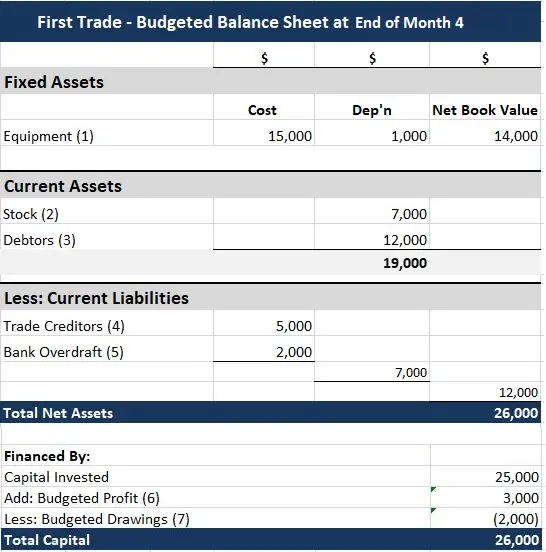The image size is (546, 552).
Task: Click the bold 19,000 current assets total
Action: 405,263
